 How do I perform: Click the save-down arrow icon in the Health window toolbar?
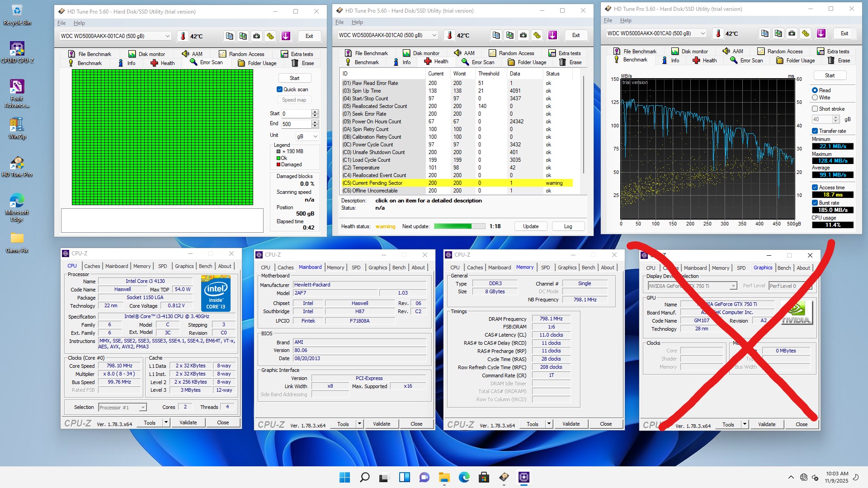click(x=552, y=35)
